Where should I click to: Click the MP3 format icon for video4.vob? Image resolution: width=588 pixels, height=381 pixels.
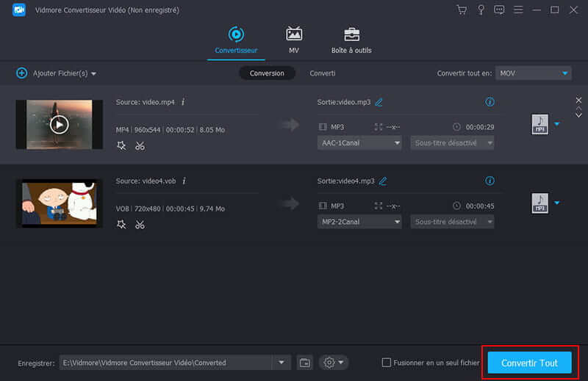[540, 203]
